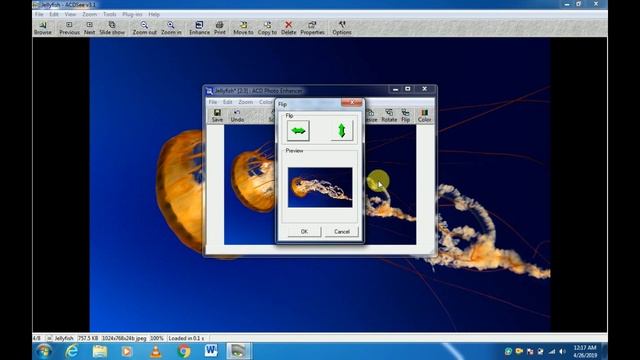Click Save in the Photo Enhancer toolbar
This screenshot has width=640, height=360.
[217, 116]
